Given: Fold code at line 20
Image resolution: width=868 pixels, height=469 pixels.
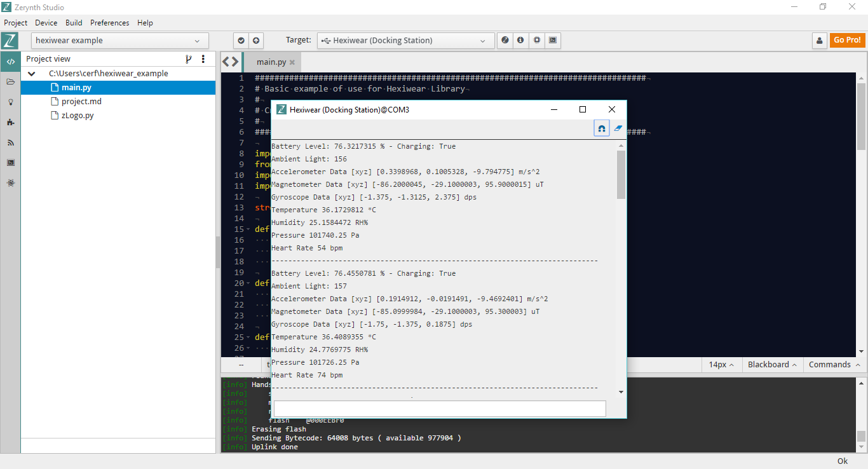Looking at the screenshot, I should [248, 283].
